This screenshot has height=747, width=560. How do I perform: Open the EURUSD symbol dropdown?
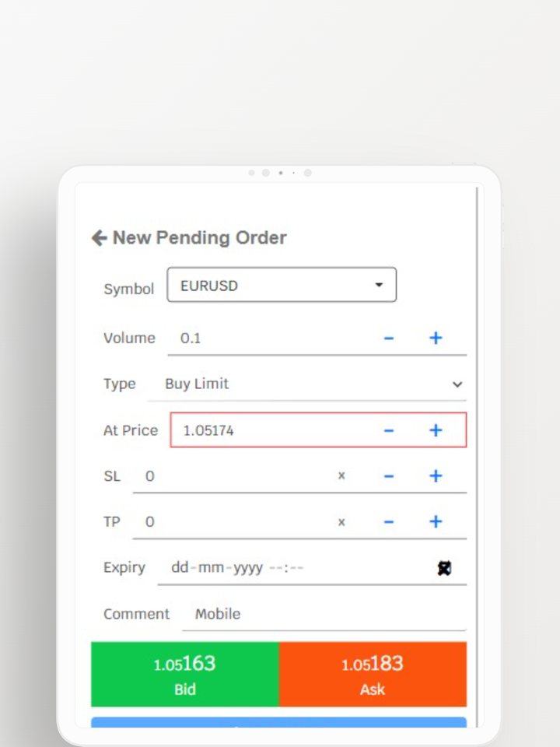pos(282,285)
